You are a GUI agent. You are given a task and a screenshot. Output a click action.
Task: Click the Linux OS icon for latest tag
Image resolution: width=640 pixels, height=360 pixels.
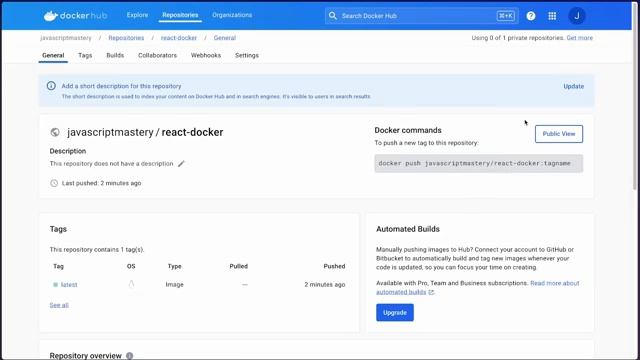pyautogui.click(x=131, y=284)
